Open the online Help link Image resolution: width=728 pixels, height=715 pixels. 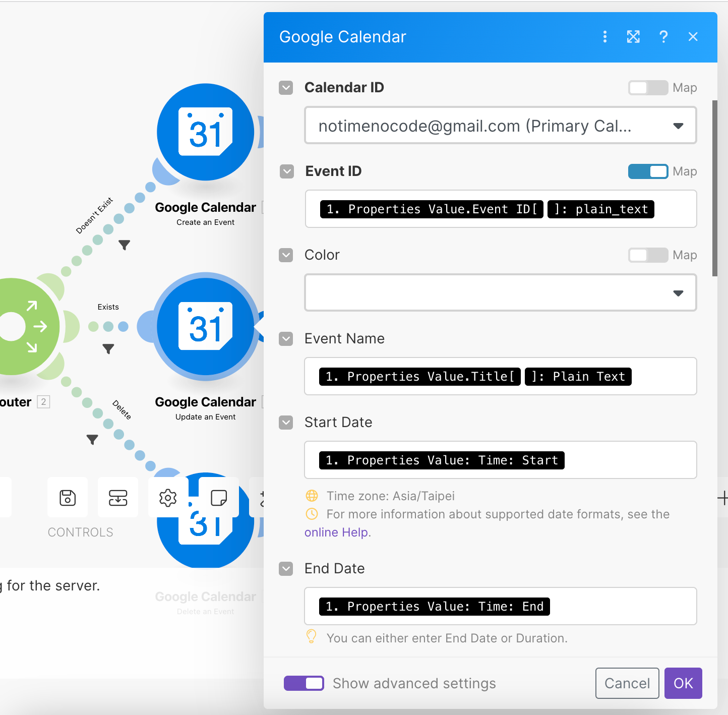pyautogui.click(x=337, y=532)
